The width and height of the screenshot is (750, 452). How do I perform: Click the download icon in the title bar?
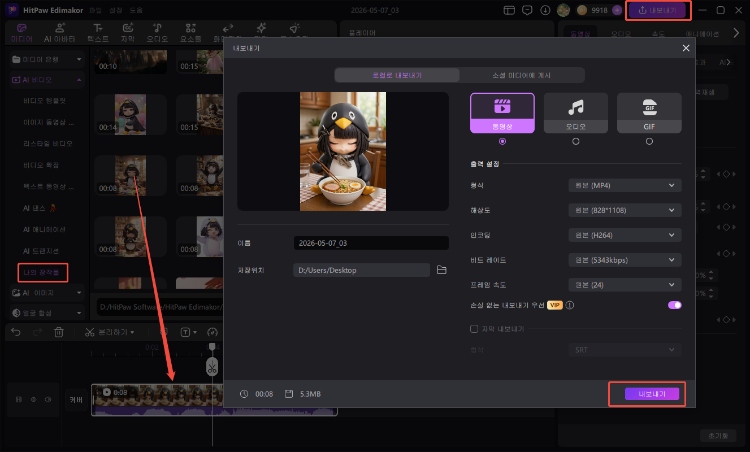(545, 10)
